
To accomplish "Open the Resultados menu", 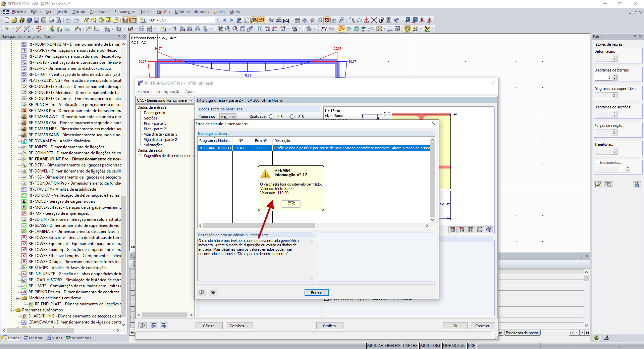I will pos(100,12).
